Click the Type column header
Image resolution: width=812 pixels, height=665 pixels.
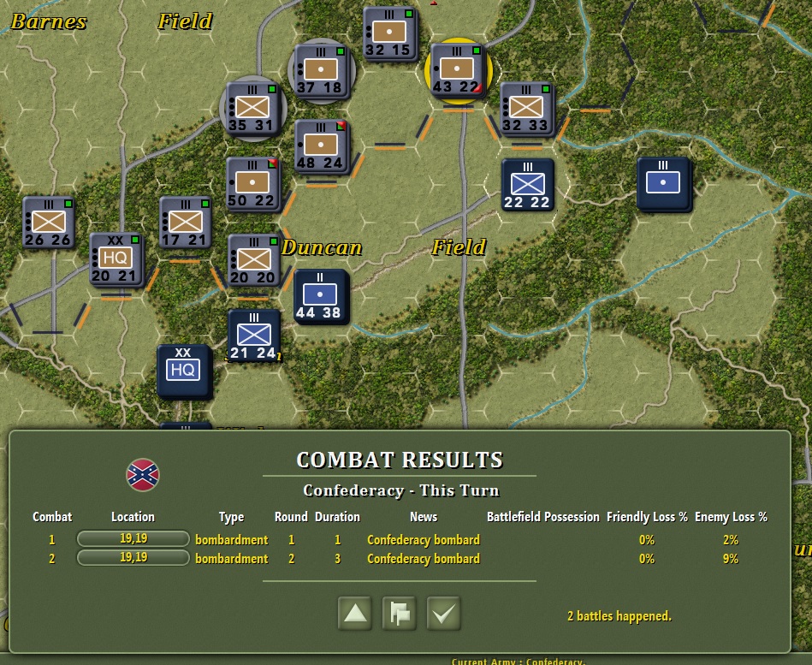click(231, 517)
